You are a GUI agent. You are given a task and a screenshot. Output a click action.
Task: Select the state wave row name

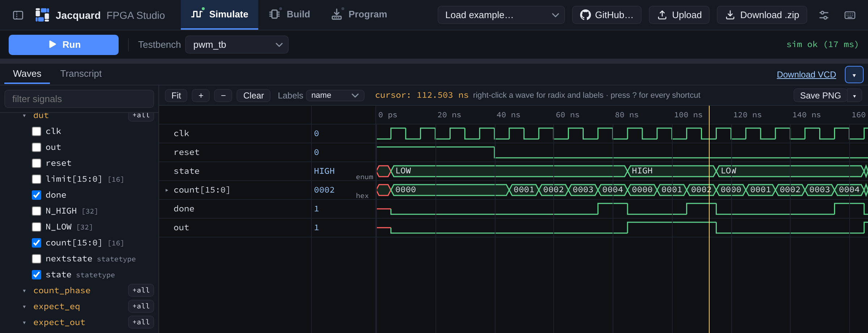(187, 171)
